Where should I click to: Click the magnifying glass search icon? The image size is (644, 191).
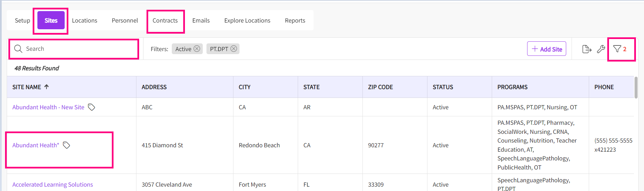tap(18, 49)
